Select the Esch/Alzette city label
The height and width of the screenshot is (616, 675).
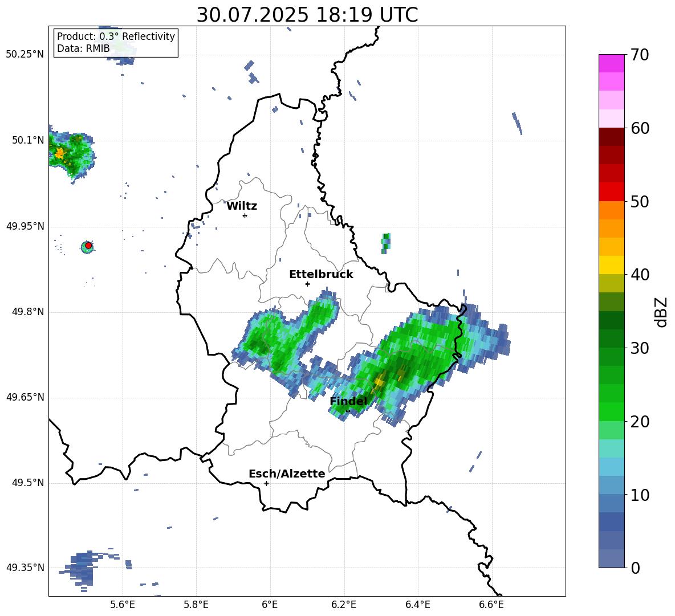click(287, 474)
